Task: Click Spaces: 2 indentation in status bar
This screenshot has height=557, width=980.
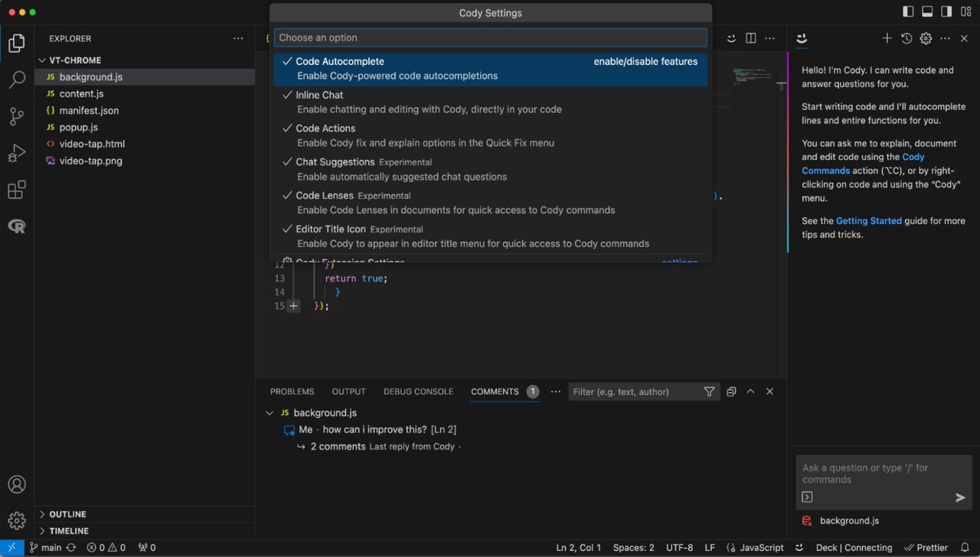Action: click(634, 548)
